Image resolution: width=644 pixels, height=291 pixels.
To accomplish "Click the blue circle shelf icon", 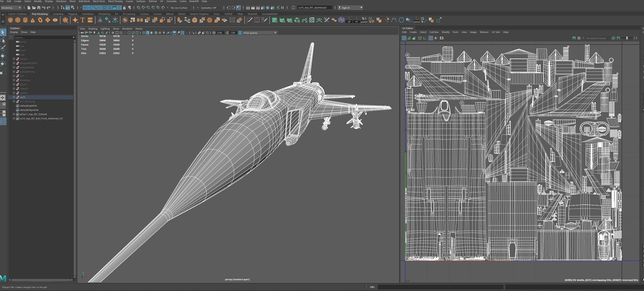I will coord(401,20).
